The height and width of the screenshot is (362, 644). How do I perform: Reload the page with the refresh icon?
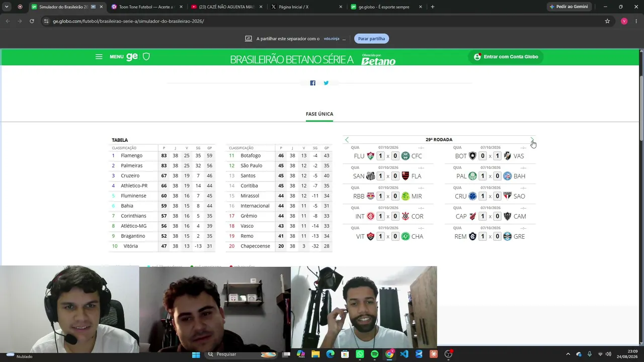pyautogui.click(x=32, y=21)
